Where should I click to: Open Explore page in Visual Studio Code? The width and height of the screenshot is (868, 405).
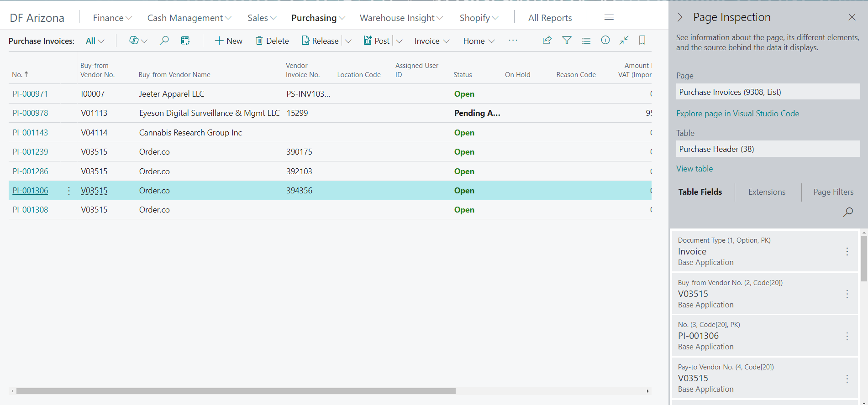coord(737,114)
